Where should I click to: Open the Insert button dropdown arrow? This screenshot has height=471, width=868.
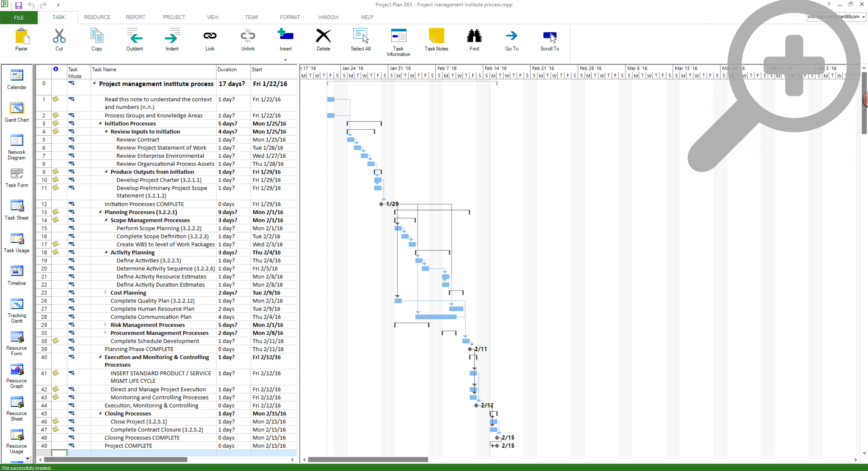tap(285, 60)
